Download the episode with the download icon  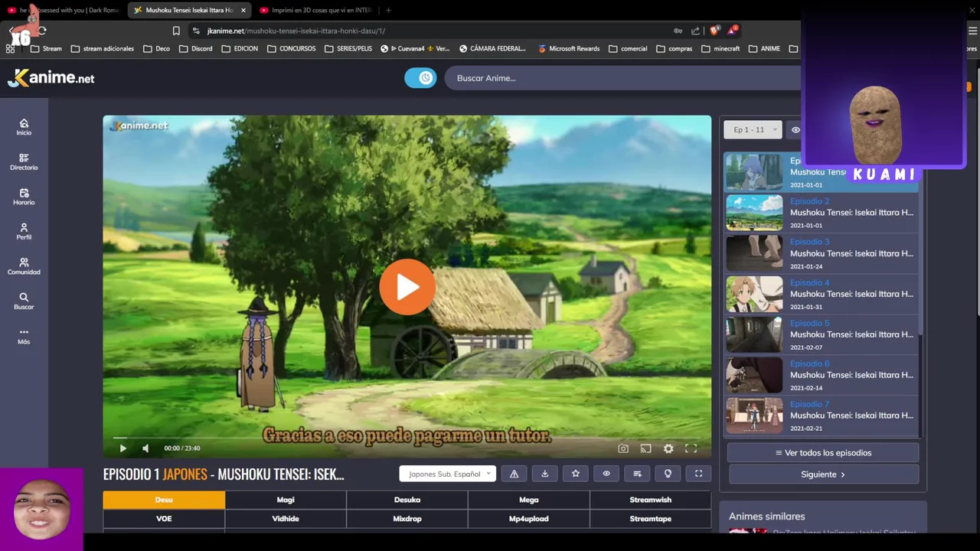(545, 474)
